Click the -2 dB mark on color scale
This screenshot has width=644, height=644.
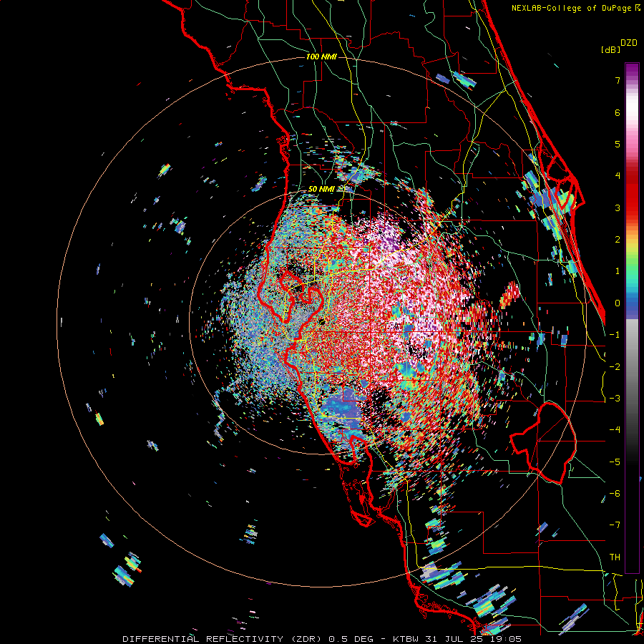click(615, 367)
